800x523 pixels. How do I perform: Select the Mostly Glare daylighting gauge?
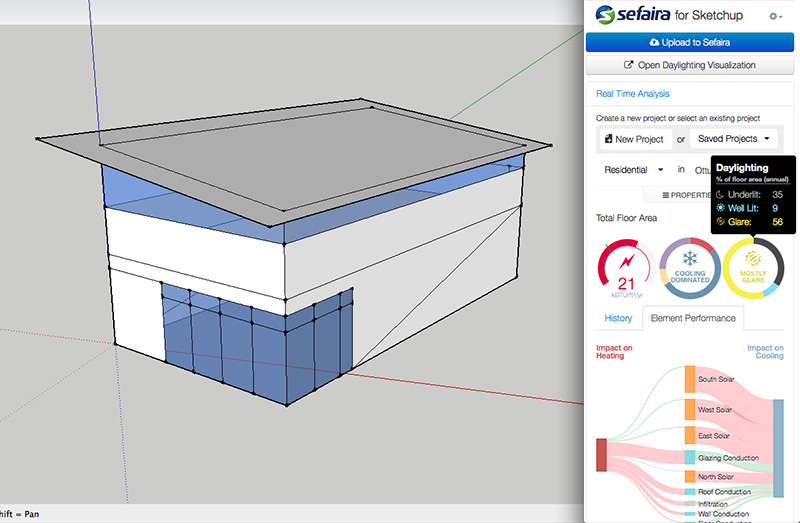click(x=753, y=268)
